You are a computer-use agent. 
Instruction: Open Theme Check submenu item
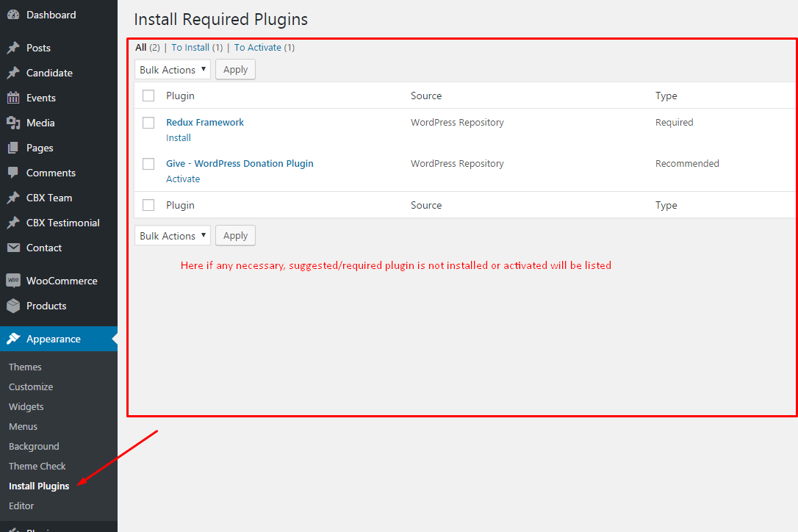(x=37, y=467)
